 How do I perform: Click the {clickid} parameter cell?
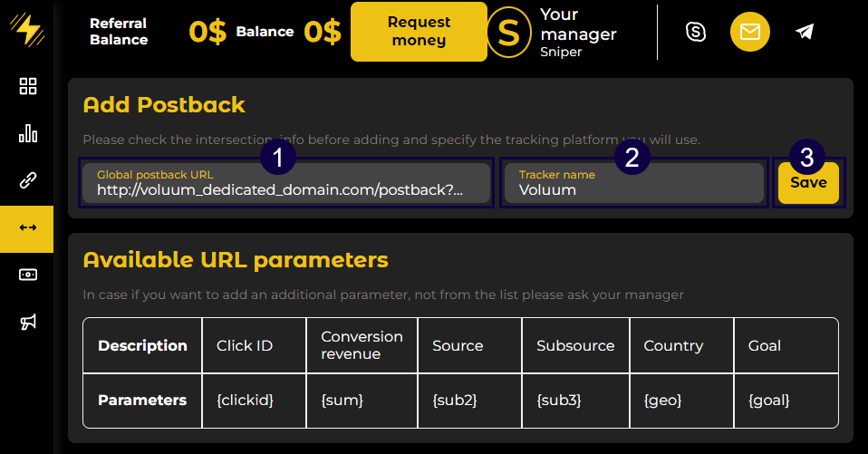254,400
